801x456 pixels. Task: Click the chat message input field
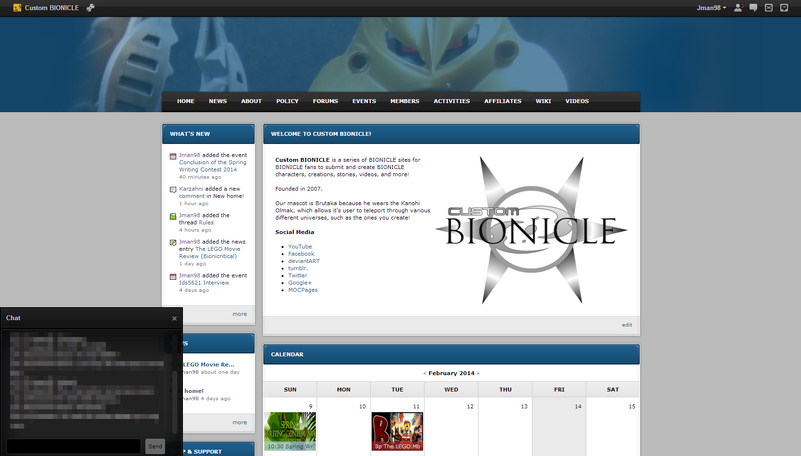[74, 446]
